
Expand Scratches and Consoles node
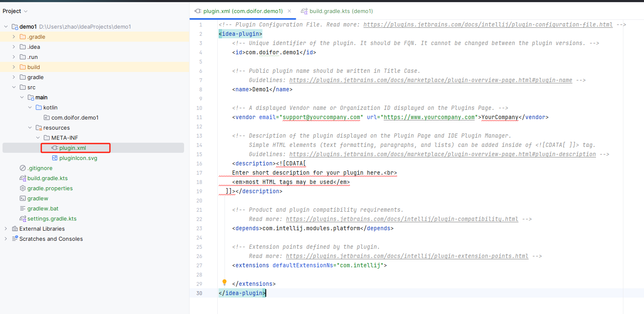pyautogui.click(x=6, y=239)
